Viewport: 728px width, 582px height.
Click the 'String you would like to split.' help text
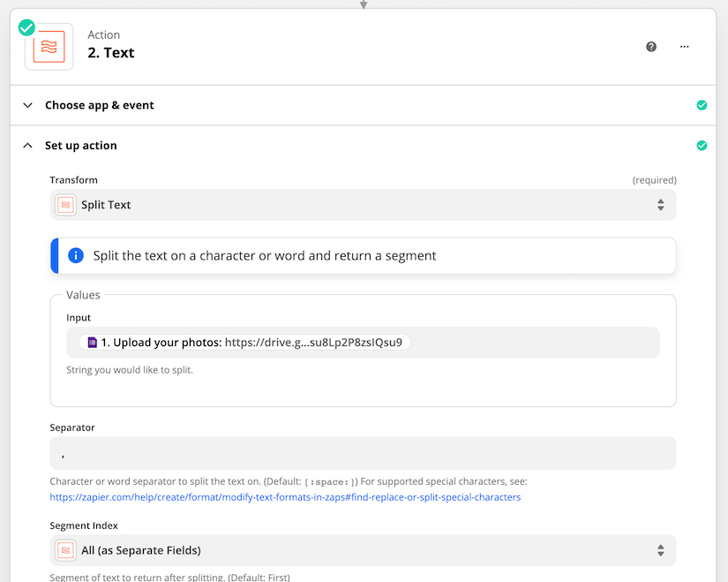pos(130,370)
